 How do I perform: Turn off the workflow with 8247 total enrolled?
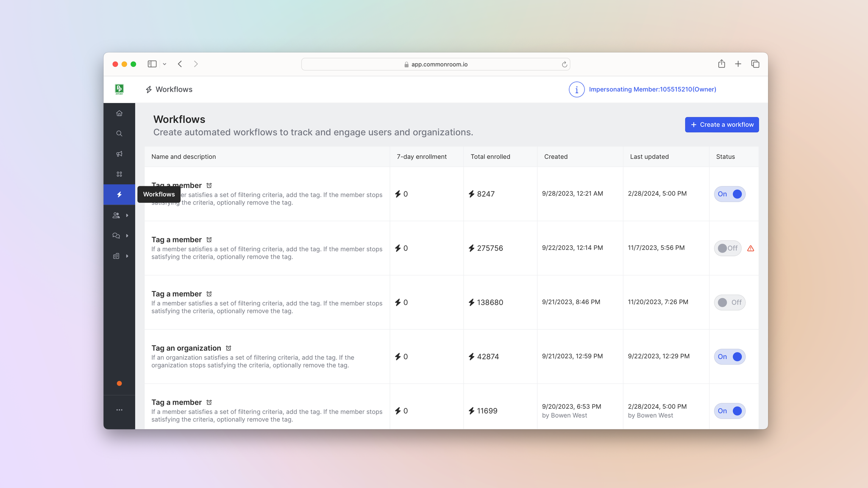(x=729, y=194)
